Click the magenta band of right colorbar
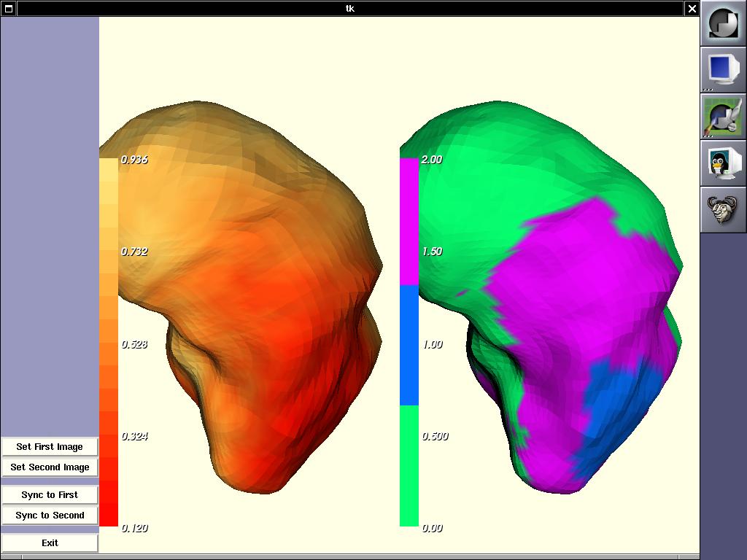Screen dimensions: 747x560 [409, 222]
